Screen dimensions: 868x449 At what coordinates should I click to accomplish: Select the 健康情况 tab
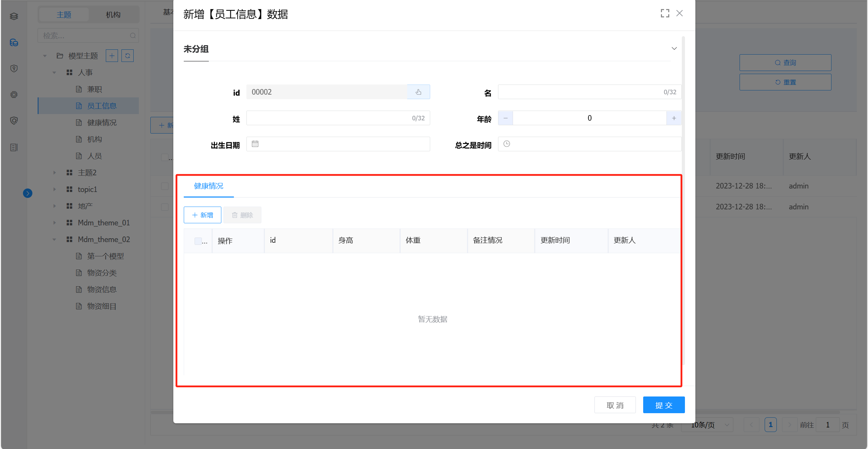pos(208,186)
